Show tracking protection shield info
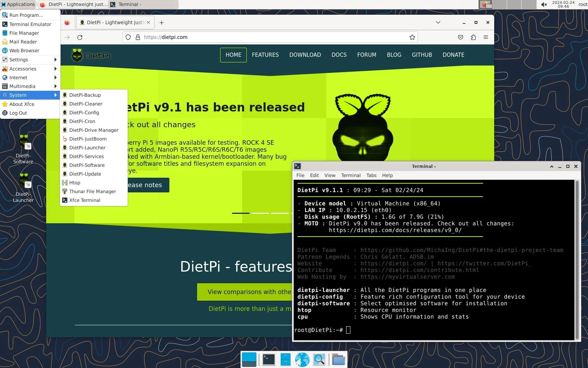Image resolution: width=588 pixels, height=368 pixels. [128, 37]
